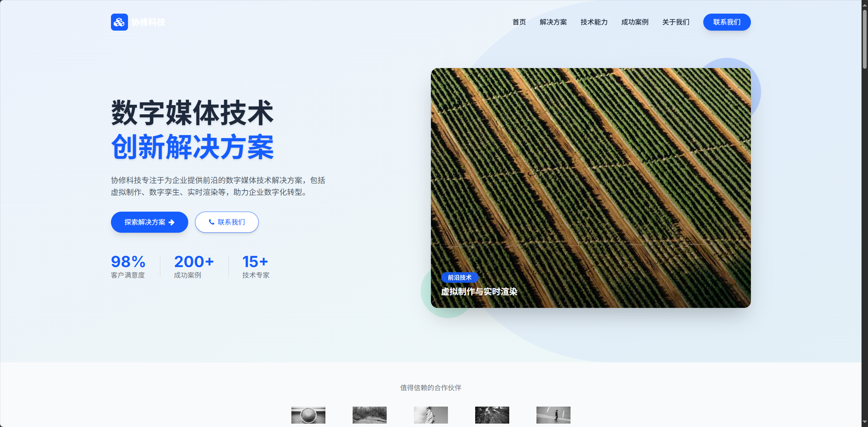Click the 200+ 成功案例 figure

pyautogui.click(x=194, y=262)
